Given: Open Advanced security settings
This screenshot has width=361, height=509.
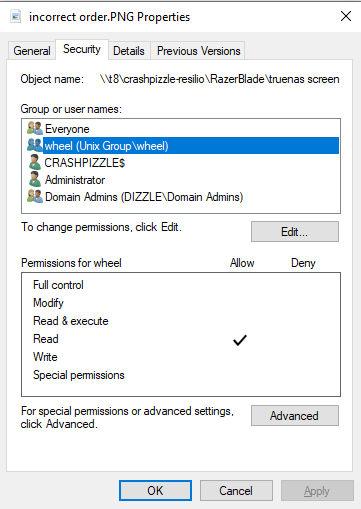Looking at the screenshot, I should [x=295, y=415].
